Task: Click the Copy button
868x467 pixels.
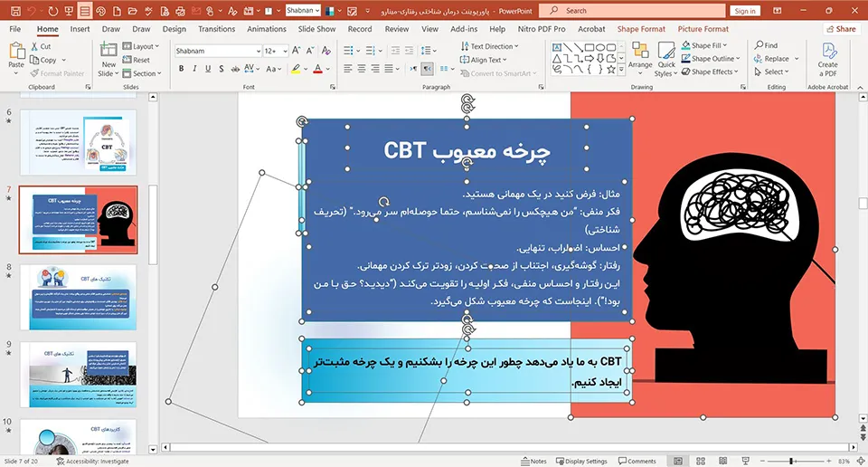Action: pyautogui.click(x=43, y=60)
